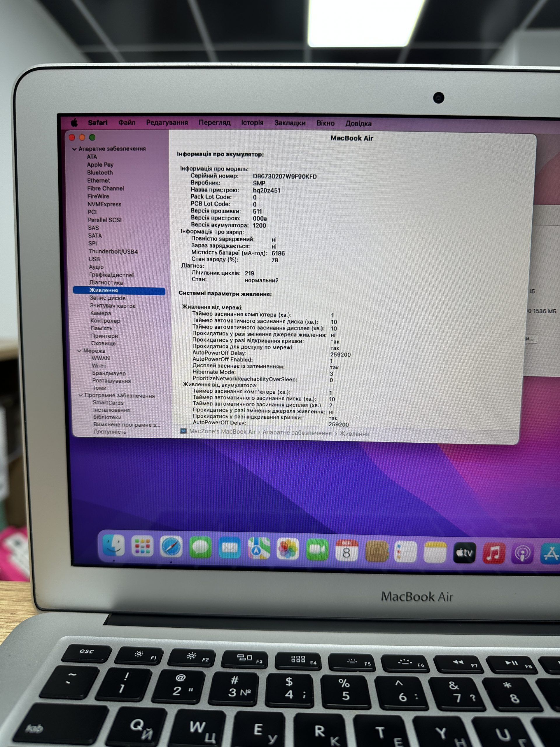Select Parallel SCSI in the sidebar
The width and height of the screenshot is (560, 747).
[105, 220]
